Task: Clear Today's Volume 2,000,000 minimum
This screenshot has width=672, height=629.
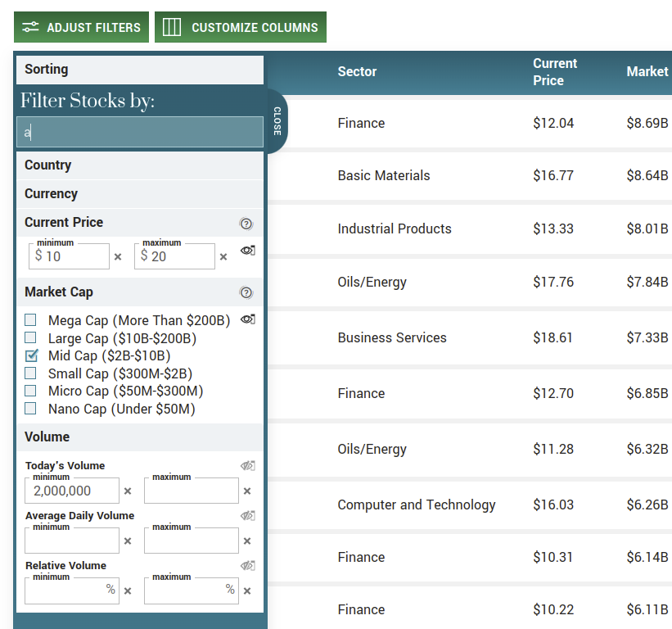Action: [128, 491]
